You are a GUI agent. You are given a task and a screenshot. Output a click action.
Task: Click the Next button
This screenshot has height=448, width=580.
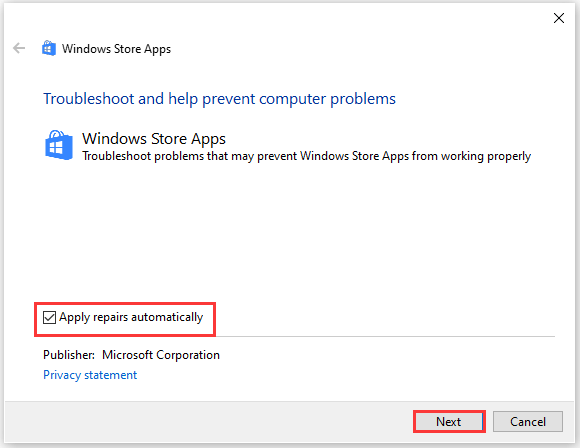click(449, 421)
